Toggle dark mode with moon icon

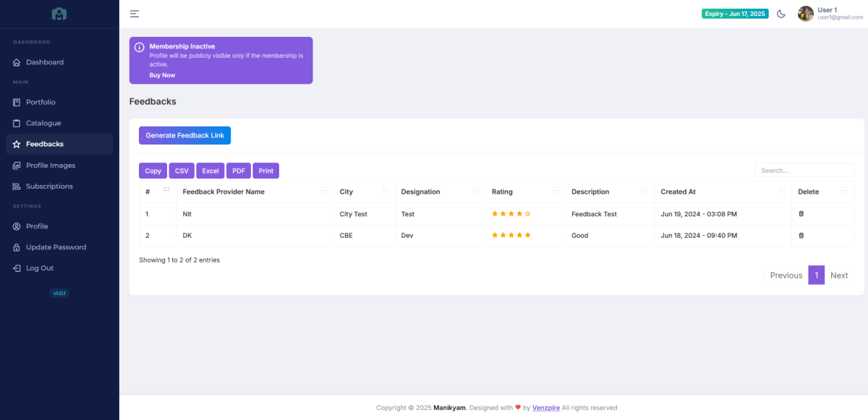(781, 14)
